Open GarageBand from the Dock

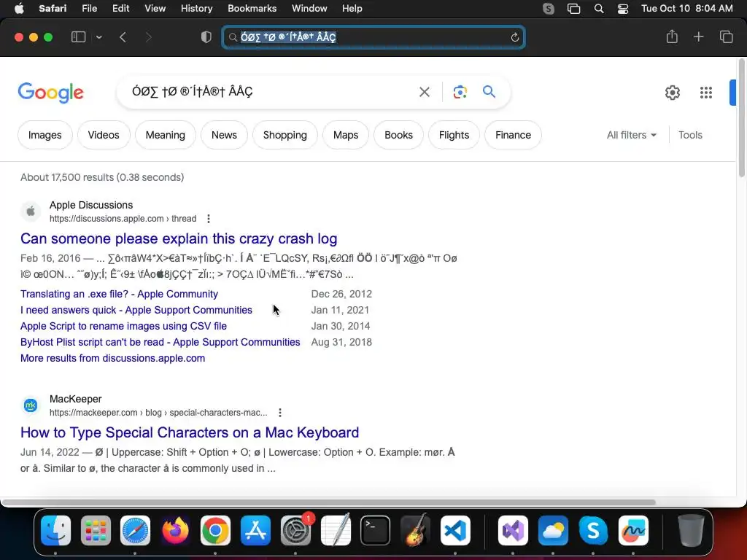click(415, 530)
